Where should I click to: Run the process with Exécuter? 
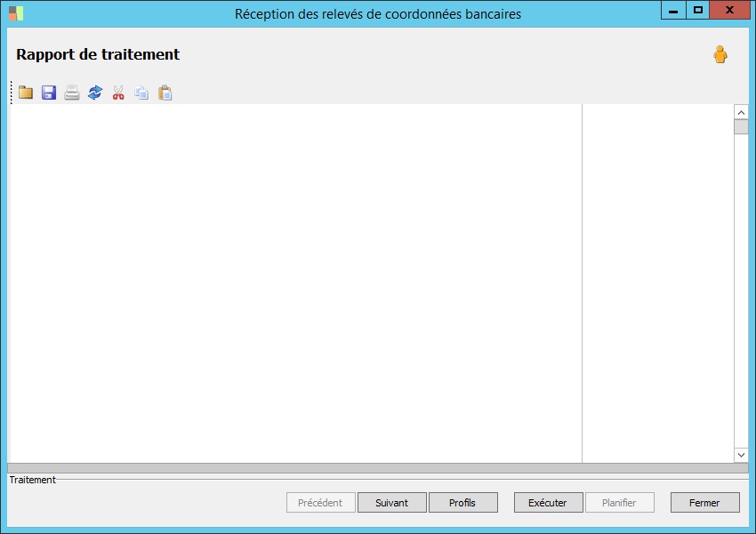pyautogui.click(x=548, y=503)
